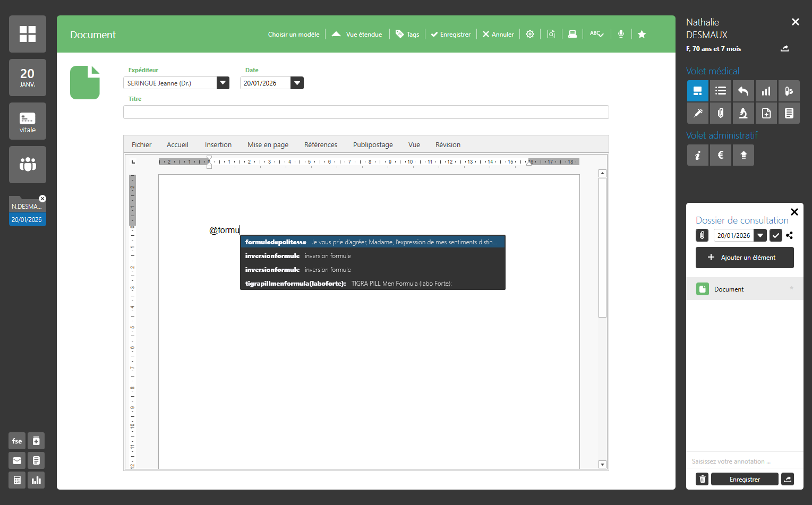Switch to Mise en page tab

coord(268,144)
